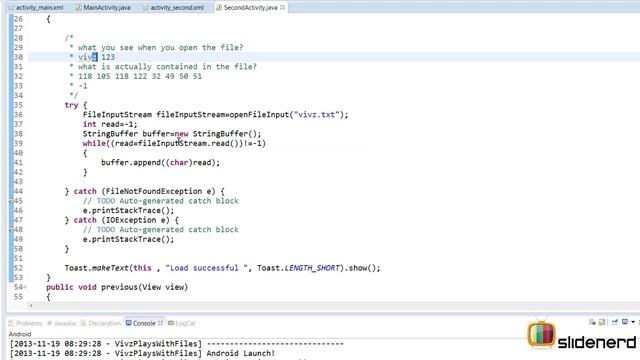
Task: Click the "vivz.txt" string literal
Action: [x=316, y=115]
